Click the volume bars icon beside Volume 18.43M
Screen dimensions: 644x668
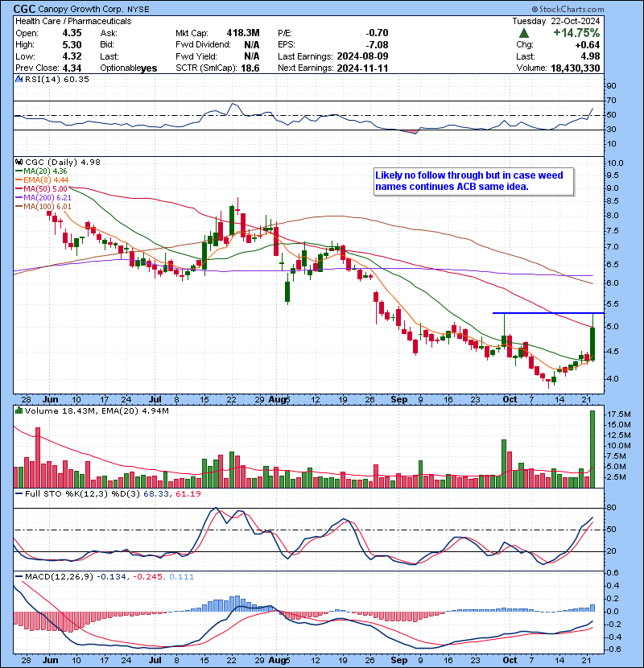coord(19,411)
